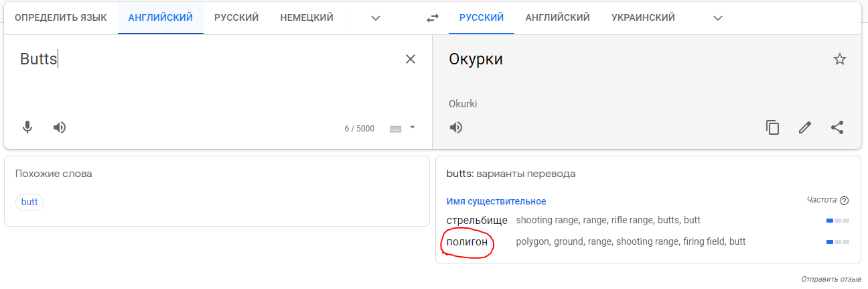Listen to the source text audio

(x=60, y=127)
